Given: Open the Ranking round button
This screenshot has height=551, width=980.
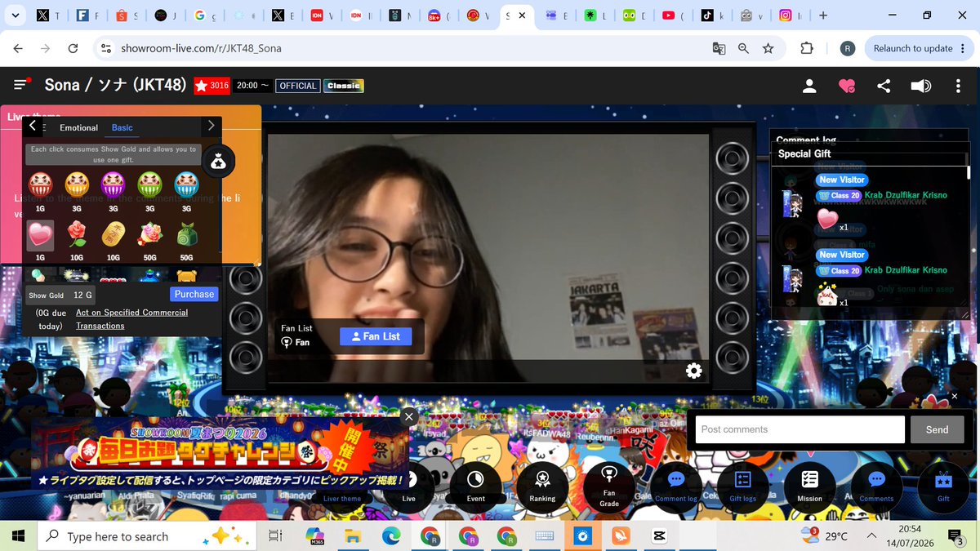Looking at the screenshot, I should [x=542, y=487].
